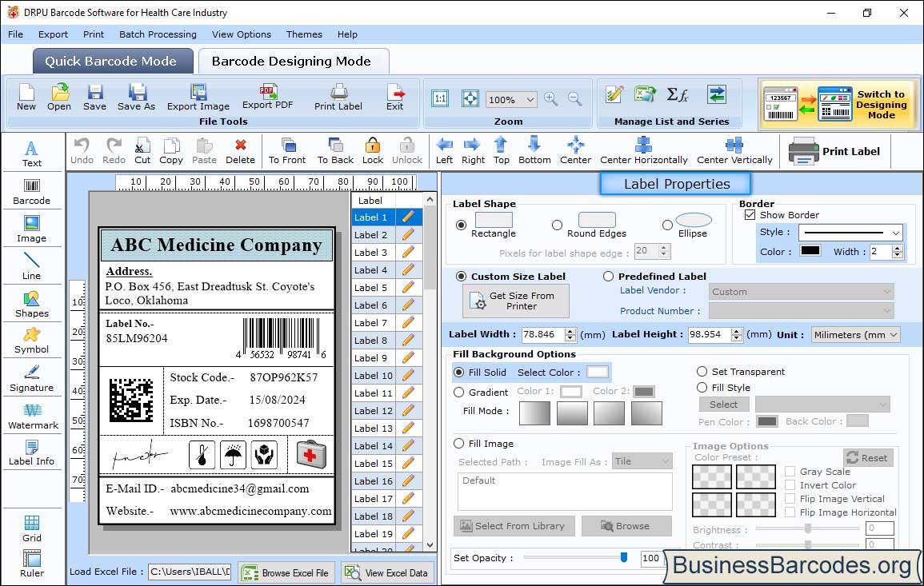
Task: Click Browse Excel File button
Action: click(286, 572)
